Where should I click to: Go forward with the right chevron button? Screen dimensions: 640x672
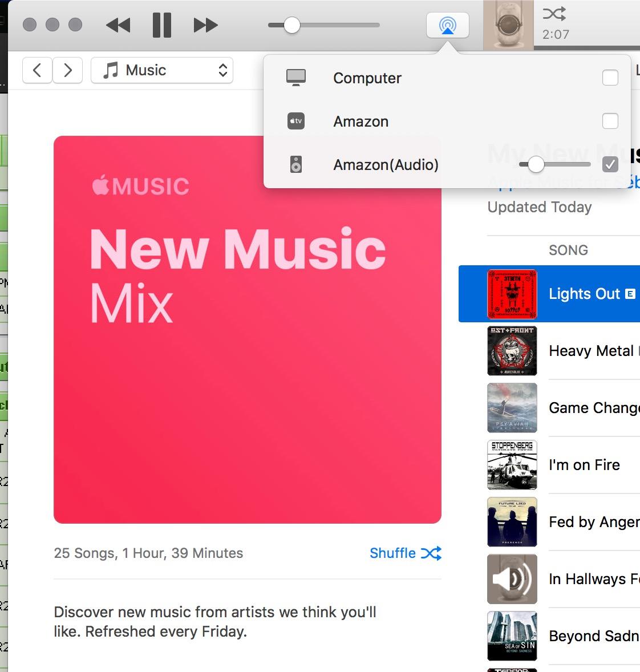68,70
